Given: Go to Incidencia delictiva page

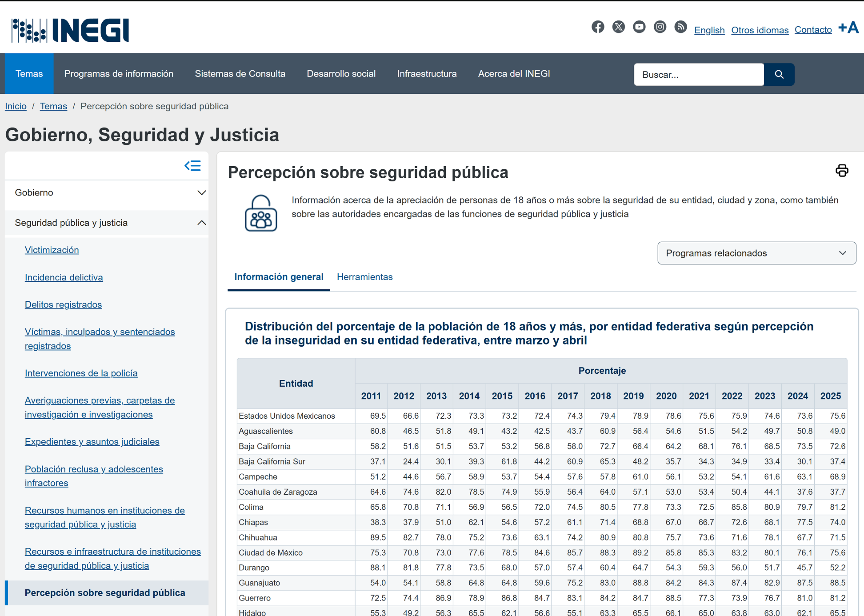Looking at the screenshot, I should (64, 277).
